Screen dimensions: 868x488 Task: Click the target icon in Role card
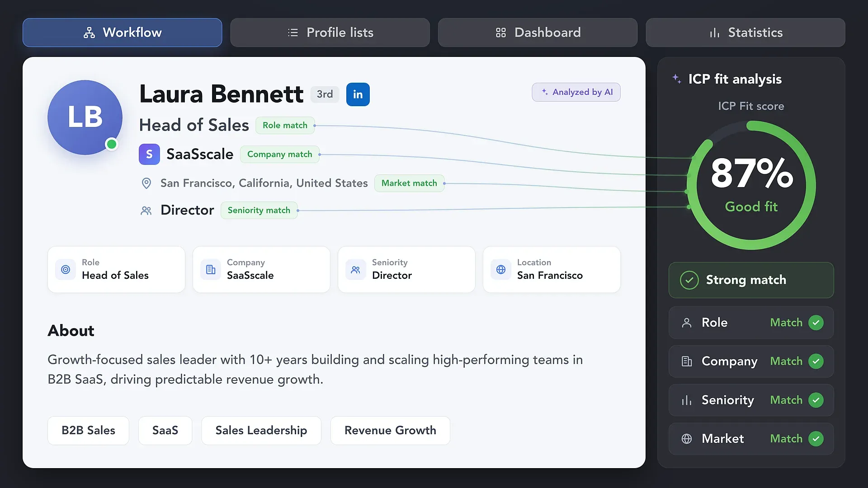pyautogui.click(x=66, y=270)
